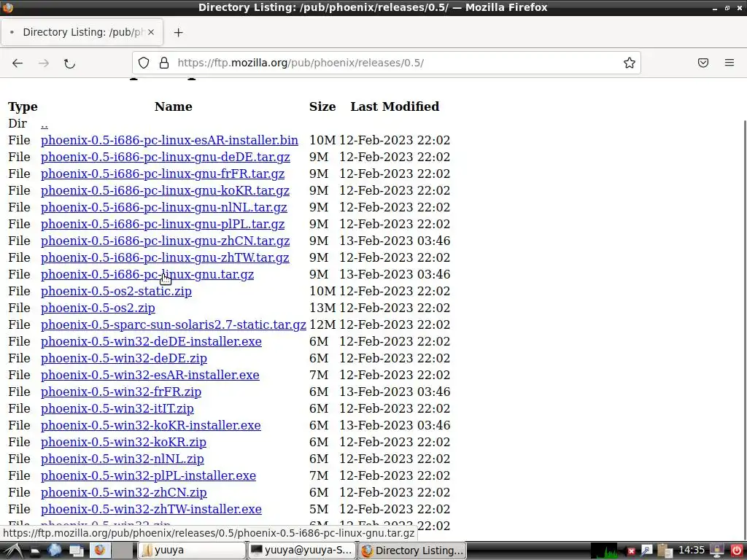Open a new tab with the plus button

point(178,32)
